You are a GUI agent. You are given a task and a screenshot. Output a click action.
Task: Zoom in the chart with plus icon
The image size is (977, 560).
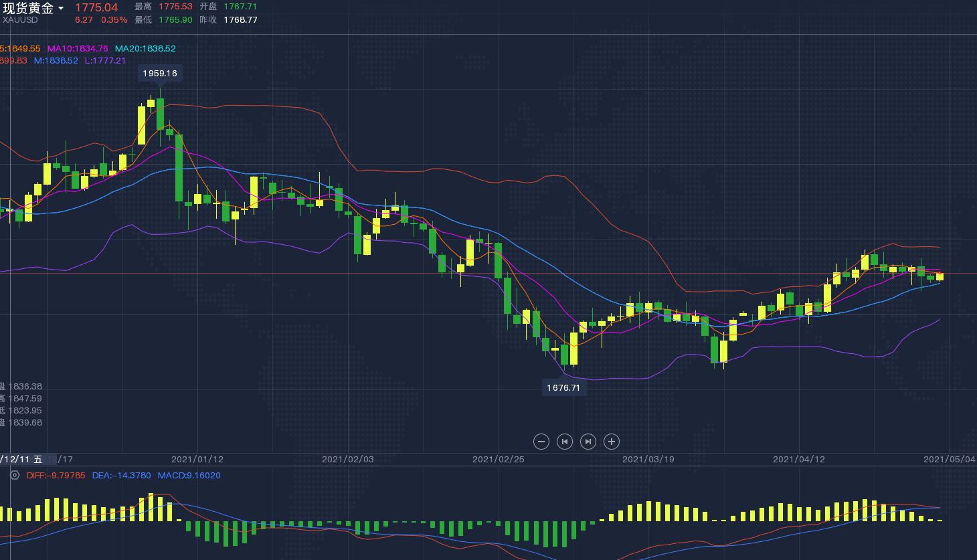611,442
